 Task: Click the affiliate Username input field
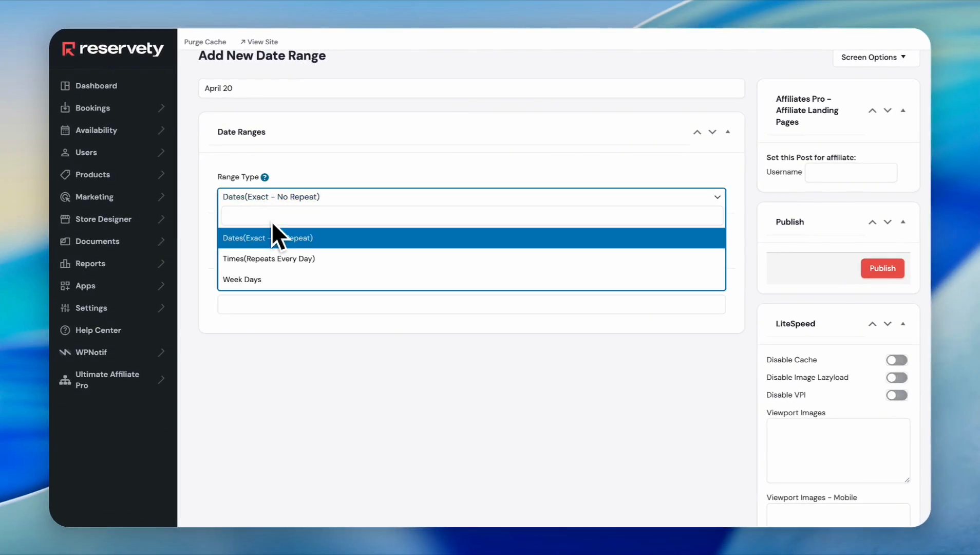pos(851,173)
